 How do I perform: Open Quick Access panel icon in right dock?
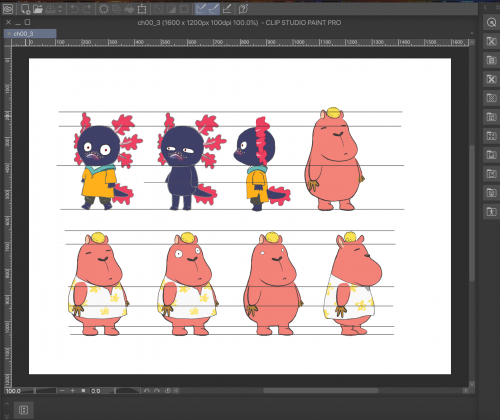(491, 22)
